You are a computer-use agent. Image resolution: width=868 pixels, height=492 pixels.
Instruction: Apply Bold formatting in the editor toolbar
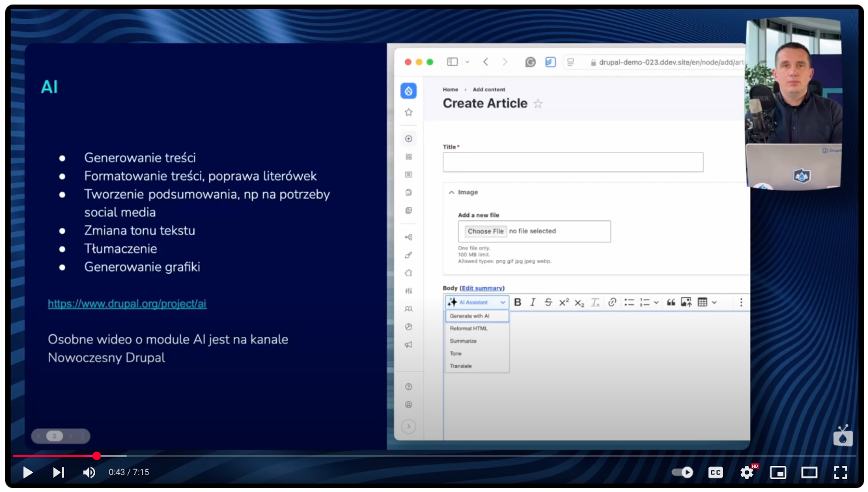518,302
